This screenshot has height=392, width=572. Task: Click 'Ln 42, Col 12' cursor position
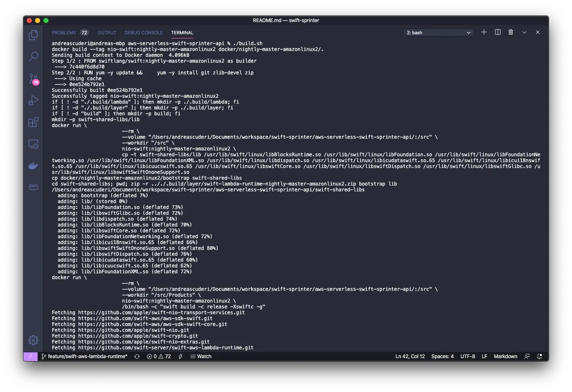410,356
